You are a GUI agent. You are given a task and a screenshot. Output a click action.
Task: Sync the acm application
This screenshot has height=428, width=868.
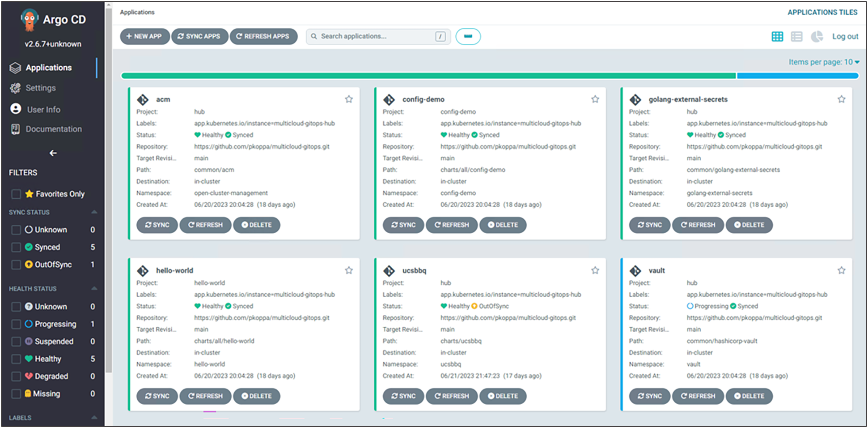click(157, 225)
